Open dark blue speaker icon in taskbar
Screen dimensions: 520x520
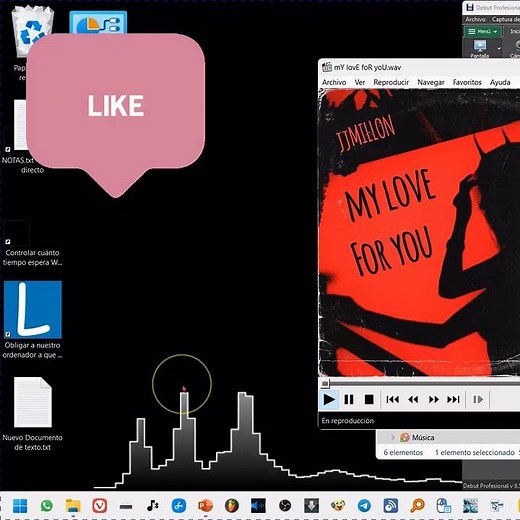(258, 506)
